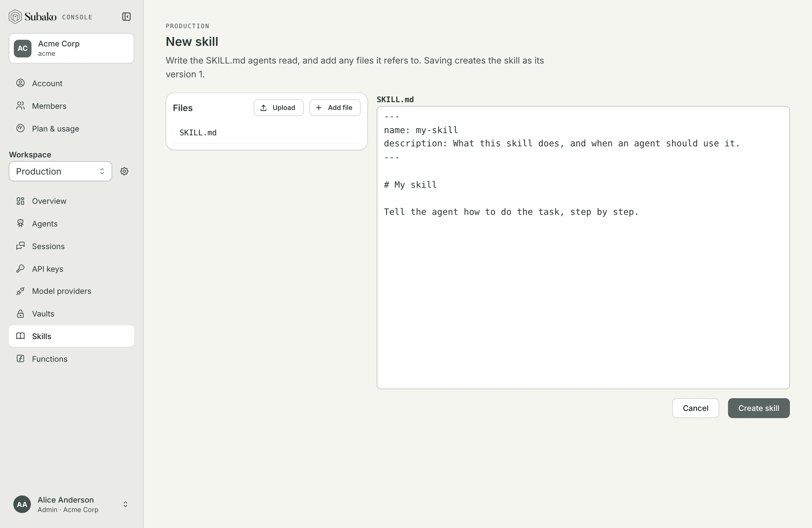
Task: Go to Vaults
Action: [71, 313]
